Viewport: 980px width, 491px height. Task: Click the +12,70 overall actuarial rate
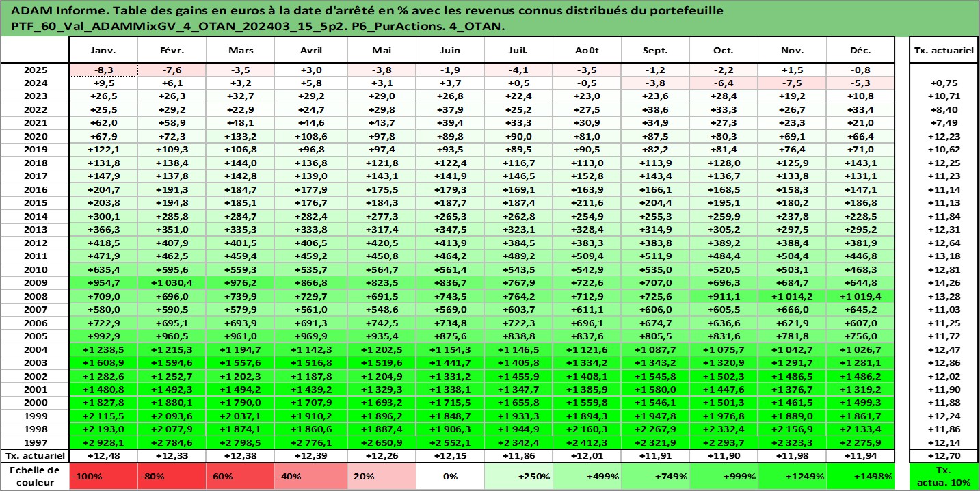click(x=943, y=455)
